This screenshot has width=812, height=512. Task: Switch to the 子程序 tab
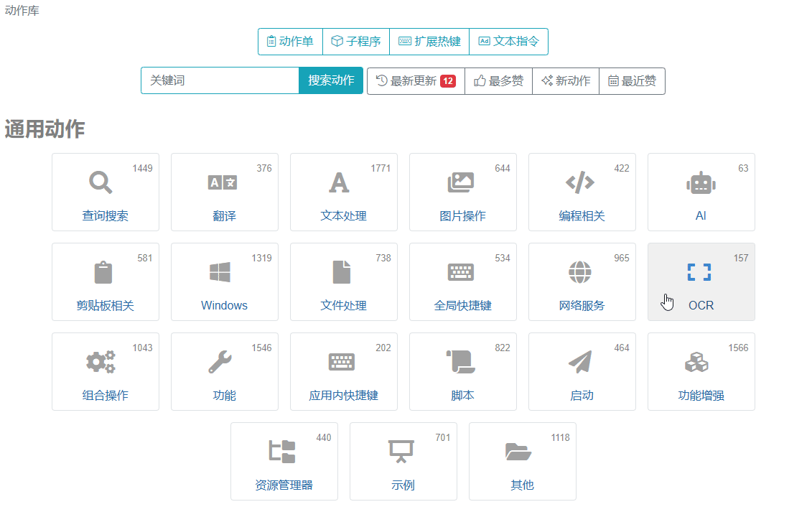click(x=356, y=42)
